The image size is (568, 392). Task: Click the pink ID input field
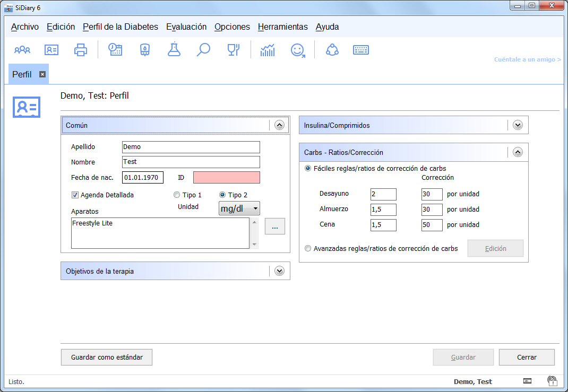(227, 177)
